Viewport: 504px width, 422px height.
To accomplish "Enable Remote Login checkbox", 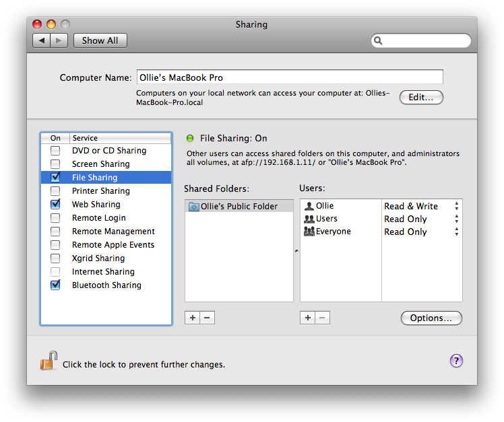I will [55, 218].
